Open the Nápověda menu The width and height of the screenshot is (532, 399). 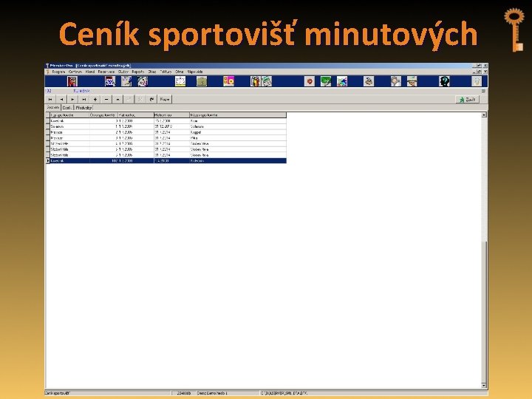pyautogui.click(x=195, y=72)
